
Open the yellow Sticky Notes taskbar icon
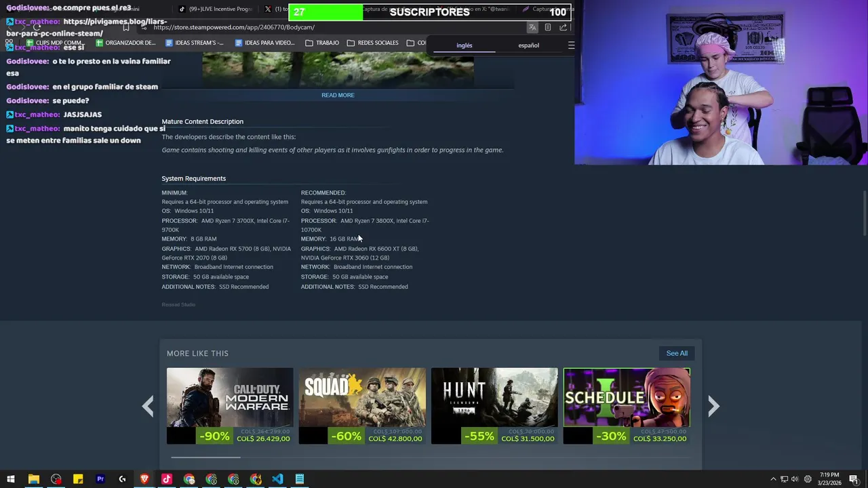(x=78, y=479)
